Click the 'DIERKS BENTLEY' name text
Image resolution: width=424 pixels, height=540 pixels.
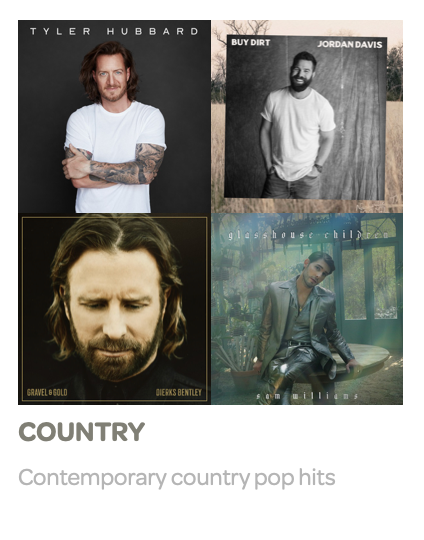click(x=179, y=392)
